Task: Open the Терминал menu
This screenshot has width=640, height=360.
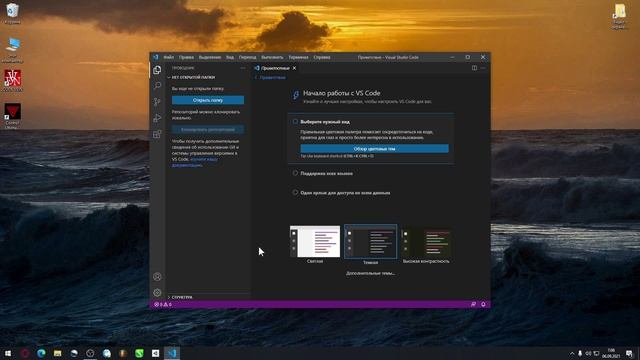Action: pyautogui.click(x=298, y=57)
